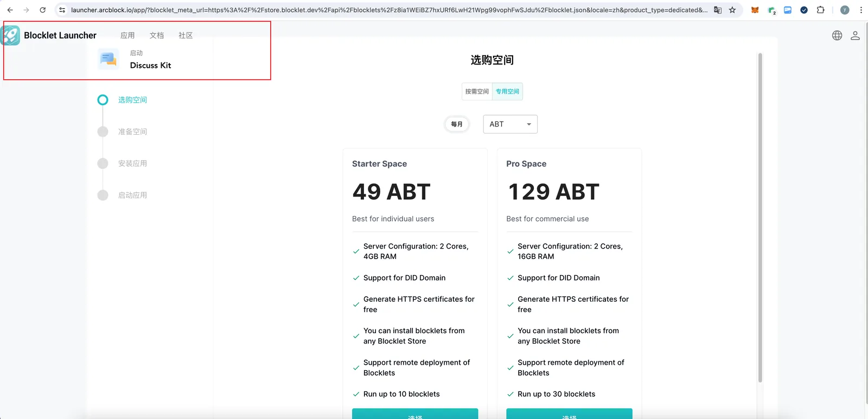Viewport: 868px width, 419px height.
Task: Open the ABT currency dropdown
Action: tap(510, 124)
